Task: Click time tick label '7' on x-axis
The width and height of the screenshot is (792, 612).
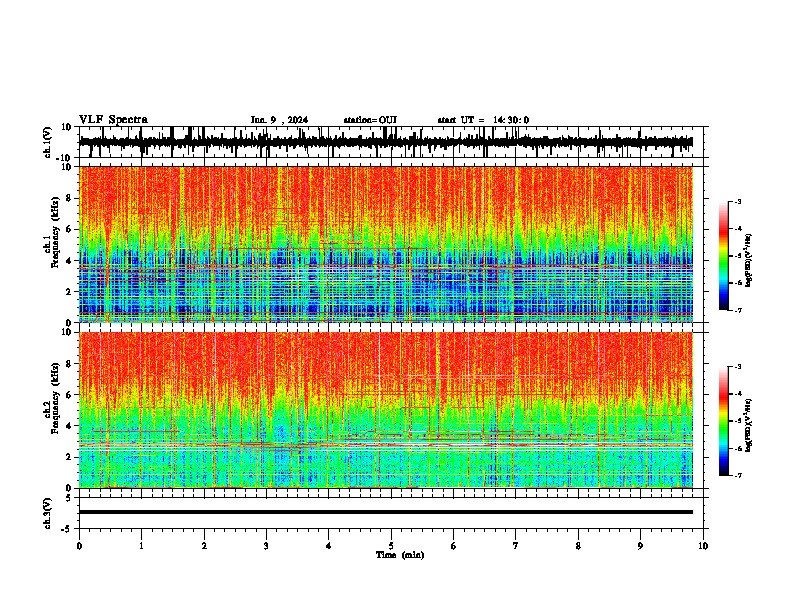Action: 516,546
